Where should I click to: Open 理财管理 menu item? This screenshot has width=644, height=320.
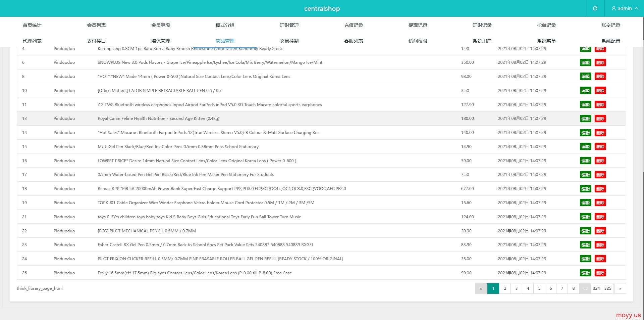click(x=289, y=25)
